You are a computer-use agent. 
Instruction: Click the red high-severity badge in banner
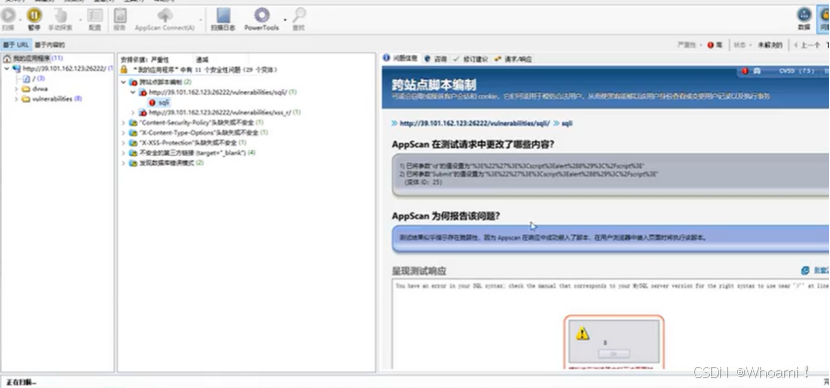[745, 71]
